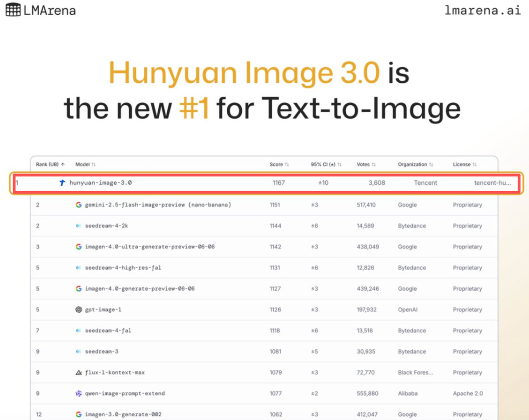Click the LMArena brand name text

point(49,10)
